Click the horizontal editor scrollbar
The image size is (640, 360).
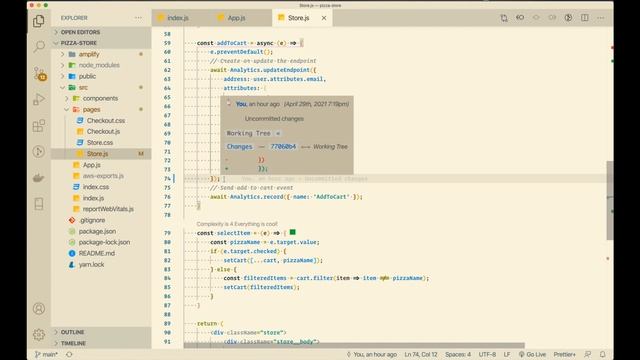click(x=354, y=345)
